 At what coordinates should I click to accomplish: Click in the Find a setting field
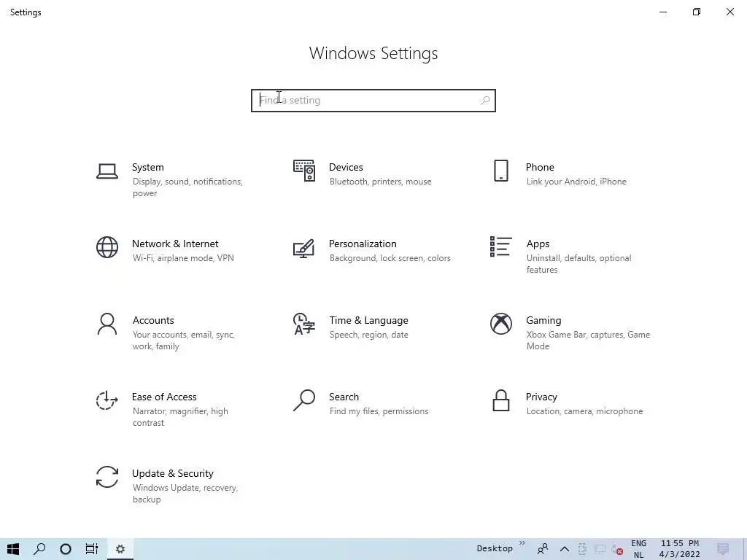point(373,101)
